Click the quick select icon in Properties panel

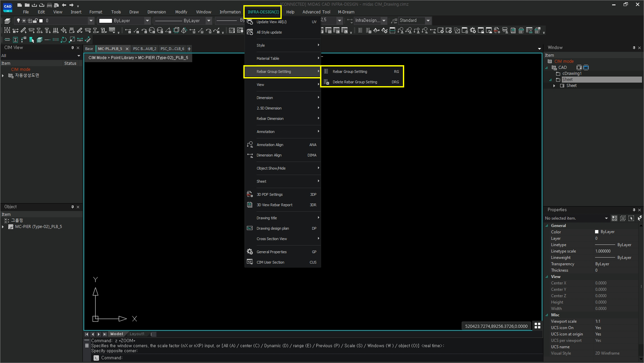click(615, 218)
